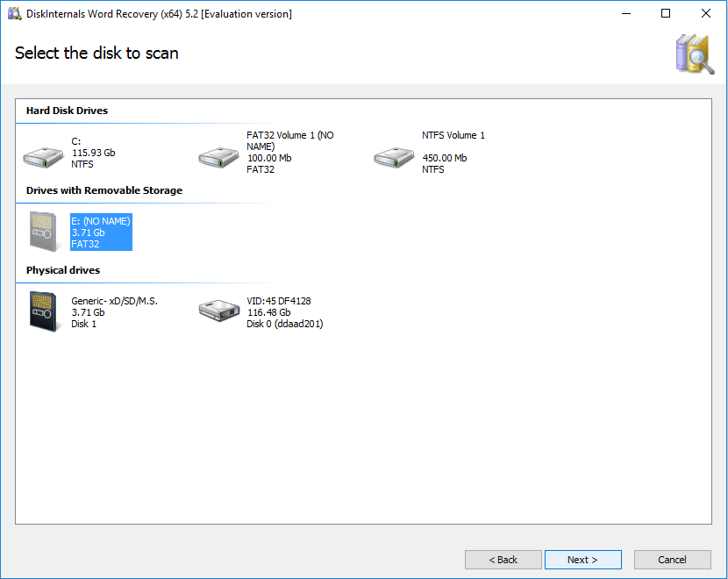Cancel the disk scan wizard
728x579 pixels.
click(x=672, y=560)
